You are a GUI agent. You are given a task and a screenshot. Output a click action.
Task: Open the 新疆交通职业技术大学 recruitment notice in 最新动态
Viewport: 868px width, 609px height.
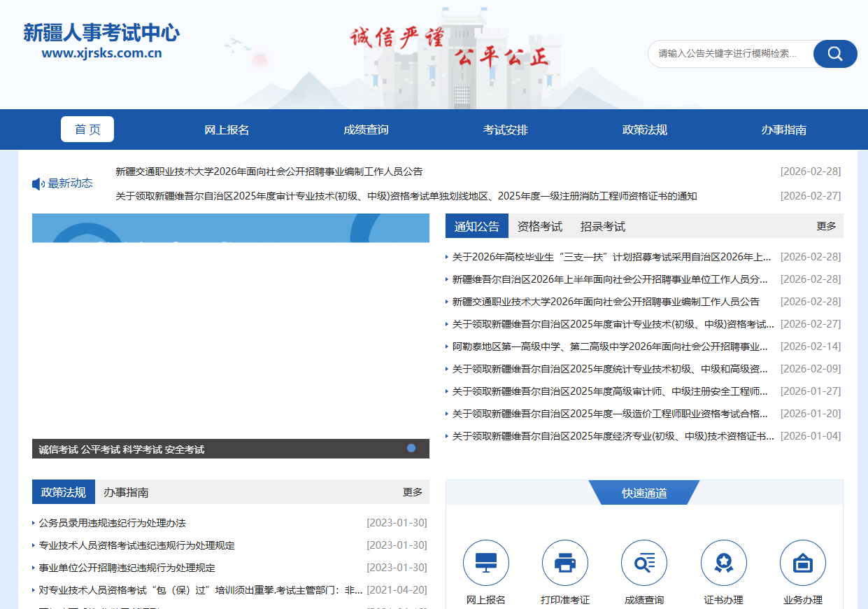[x=269, y=171]
